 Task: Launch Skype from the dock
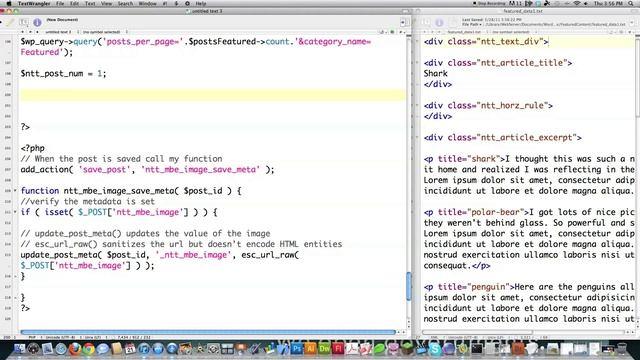435,349
